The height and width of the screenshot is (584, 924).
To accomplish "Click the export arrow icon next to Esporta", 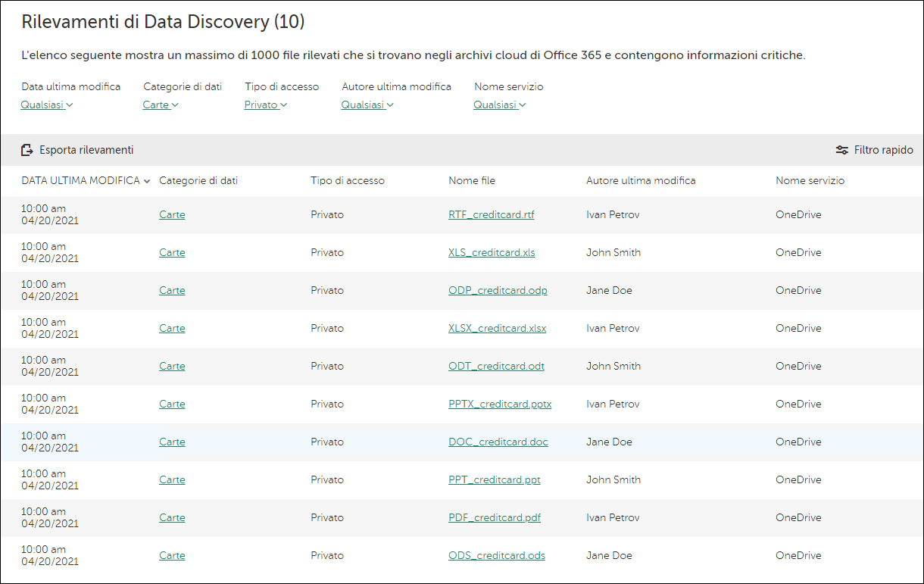I will pyautogui.click(x=27, y=149).
